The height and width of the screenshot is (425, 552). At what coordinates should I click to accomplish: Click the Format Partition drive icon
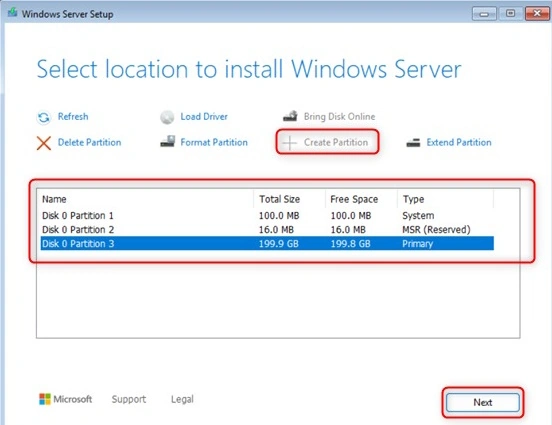[168, 142]
